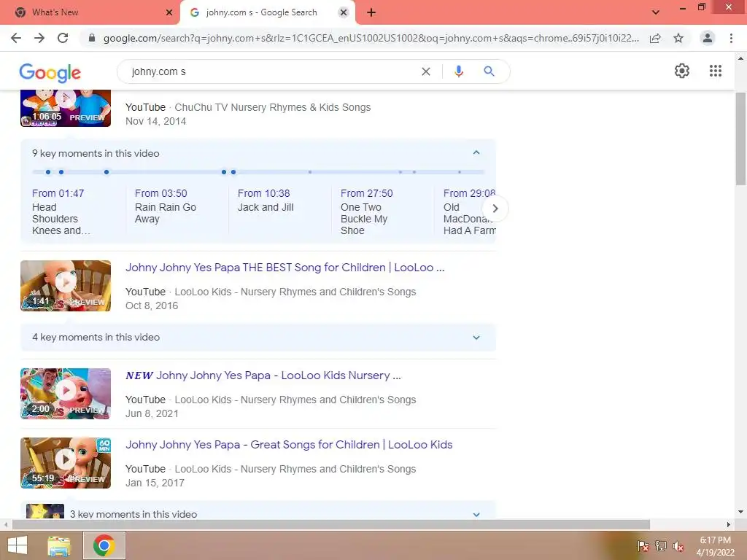Select first dot on key moments timeline
Image resolution: width=747 pixels, height=560 pixels.
(x=48, y=172)
